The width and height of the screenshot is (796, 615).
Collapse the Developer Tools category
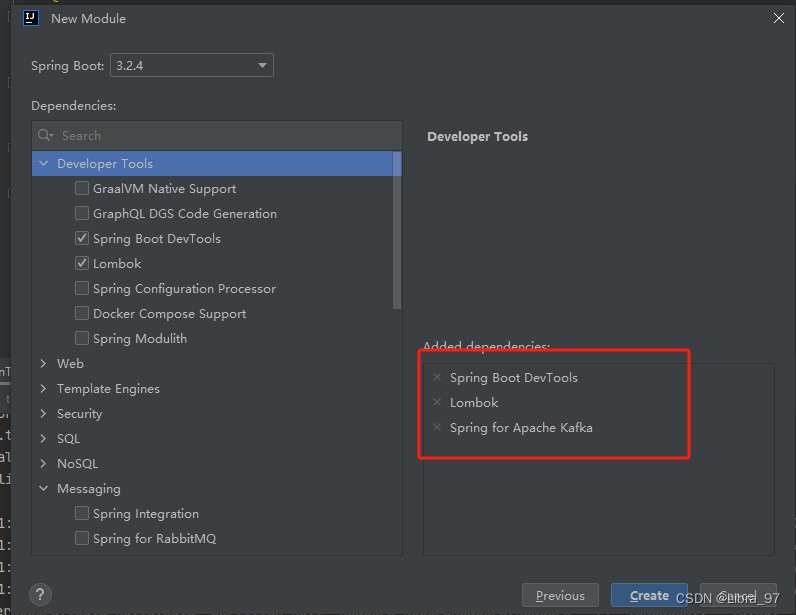(44, 164)
